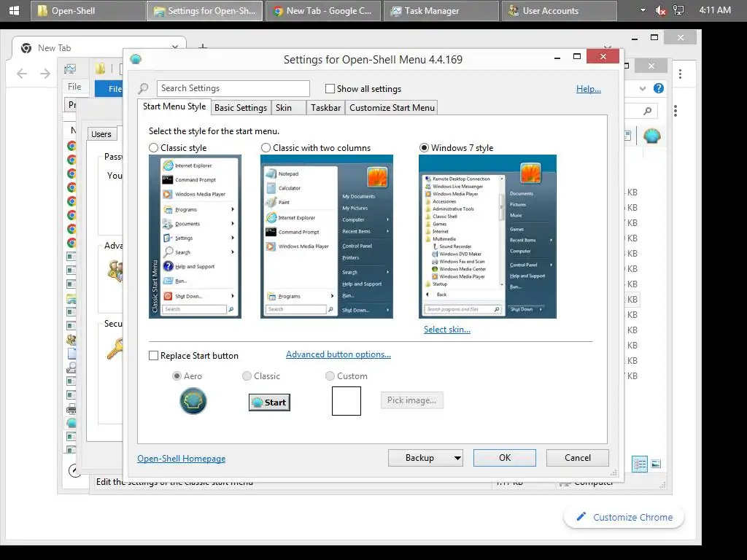The image size is (747, 560).
Task: Open Advanced button options... link
Action: pos(338,354)
